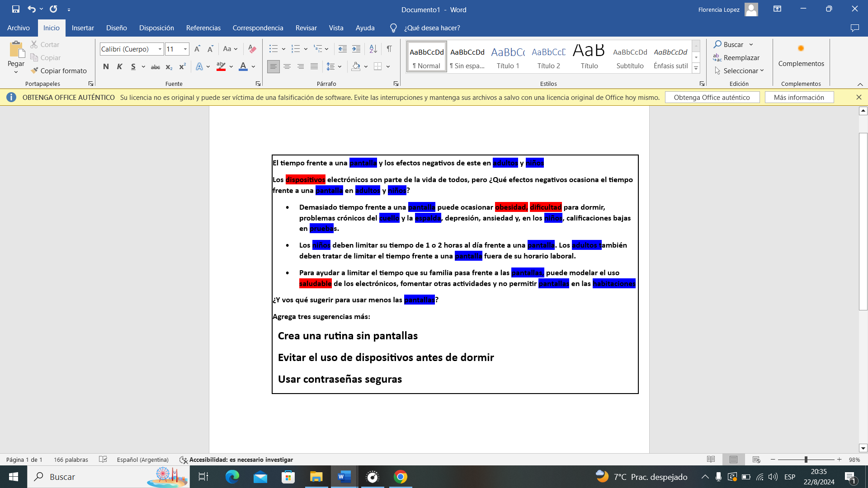The width and height of the screenshot is (868, 488).
Task: Toggle bold formatting with N button
Action: (106, 66)
